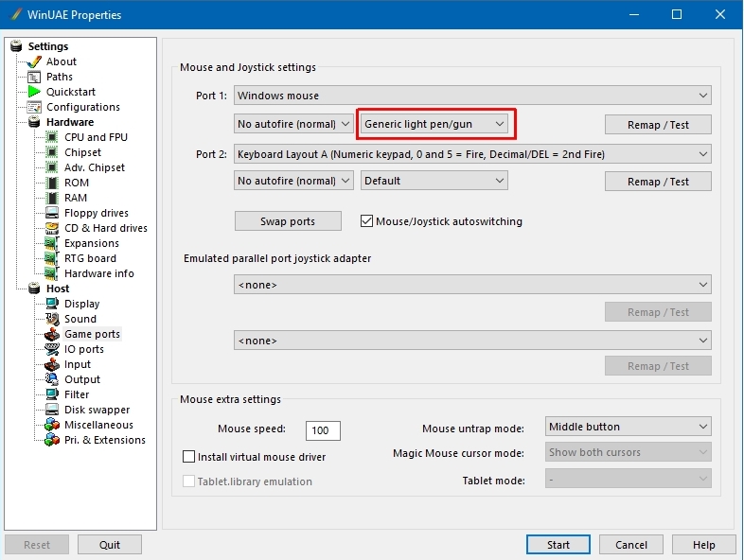Open the Tablet mode dropdown
Screen dimensions: 744x560
coord(629,479)
